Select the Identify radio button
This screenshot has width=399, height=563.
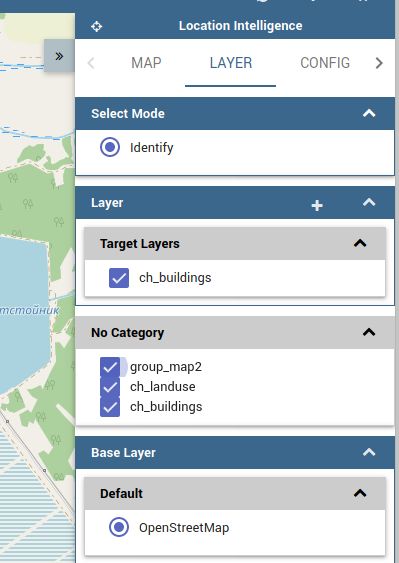[110, 147]
